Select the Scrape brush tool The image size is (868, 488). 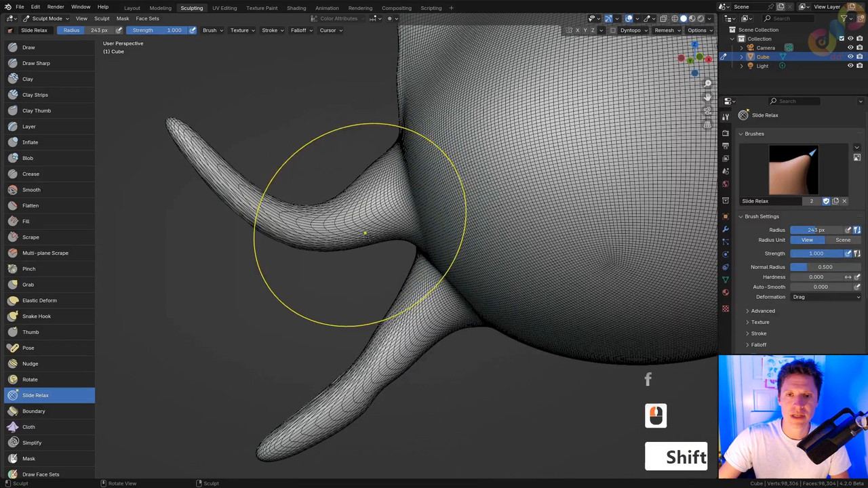coord(49,237)
